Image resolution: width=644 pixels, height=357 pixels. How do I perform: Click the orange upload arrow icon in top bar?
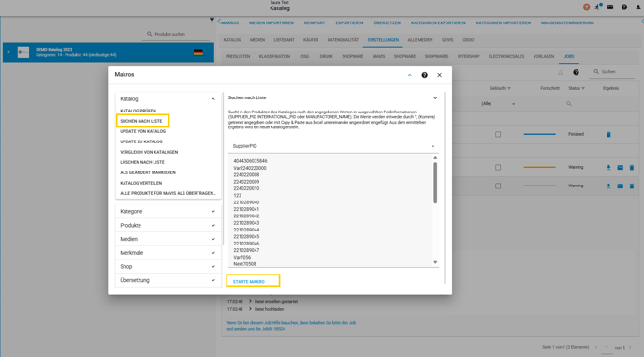(587, 7)
